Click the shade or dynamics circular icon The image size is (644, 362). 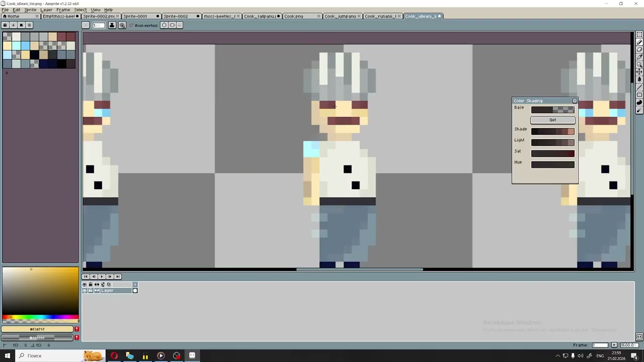(x=122, y=25)
